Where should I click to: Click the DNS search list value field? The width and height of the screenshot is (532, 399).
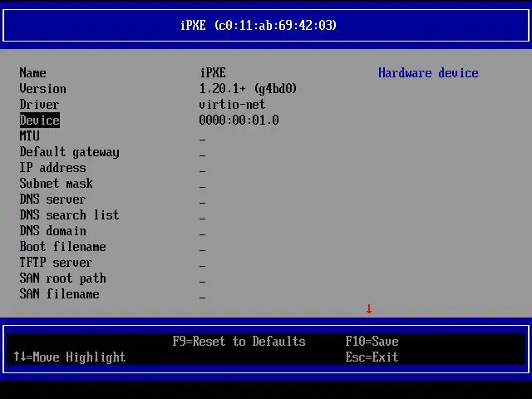tap(203, 218)
